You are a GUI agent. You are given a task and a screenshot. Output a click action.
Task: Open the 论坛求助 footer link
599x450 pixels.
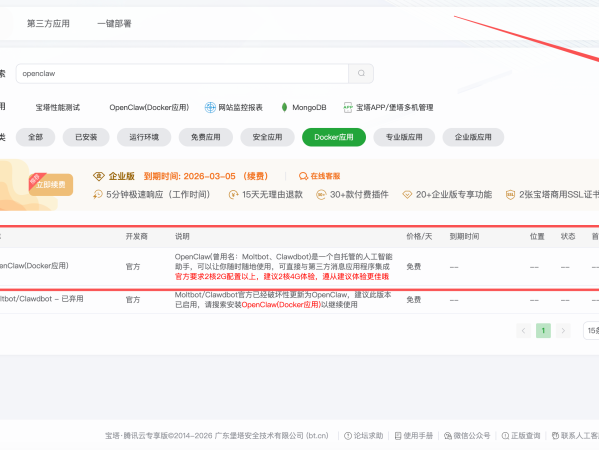pos(364,435)
